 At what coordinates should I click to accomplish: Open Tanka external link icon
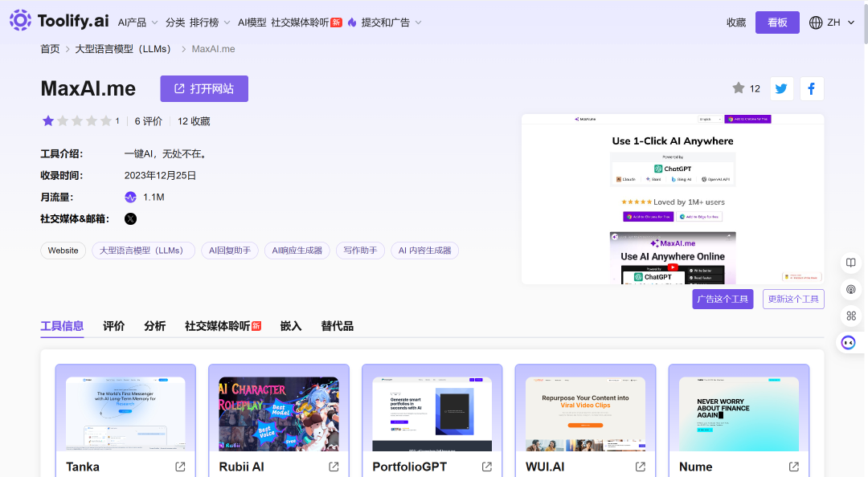point(181,467)
